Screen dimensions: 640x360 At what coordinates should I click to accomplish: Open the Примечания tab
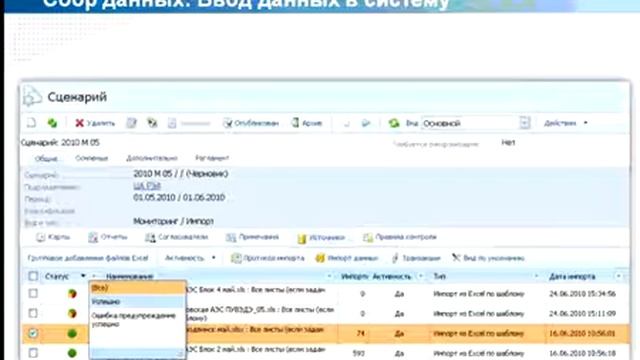click(x=252, y=237)
